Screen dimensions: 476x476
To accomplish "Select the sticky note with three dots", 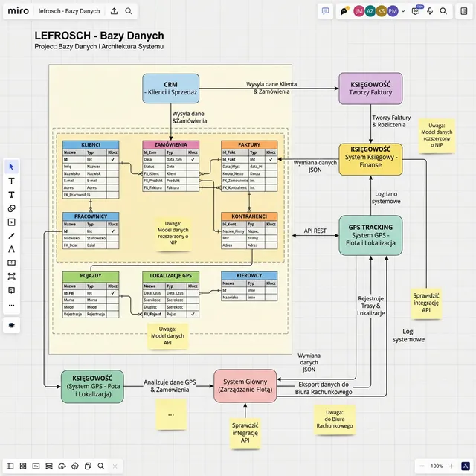I will (171, 414).
